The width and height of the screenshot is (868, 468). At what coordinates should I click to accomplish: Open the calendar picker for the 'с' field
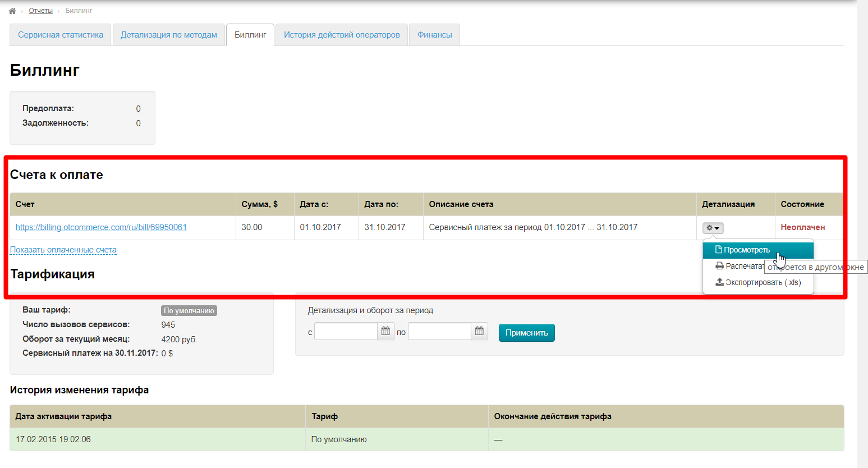[x=385, y=331]
